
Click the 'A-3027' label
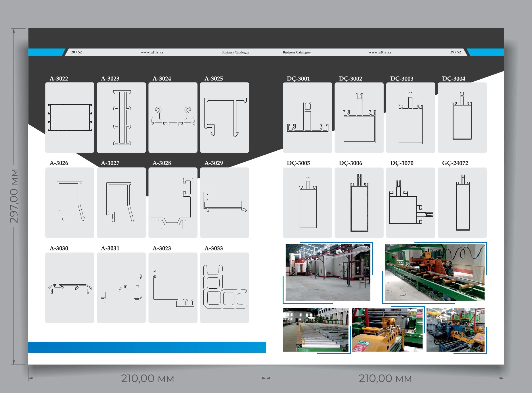coord(110,163)
